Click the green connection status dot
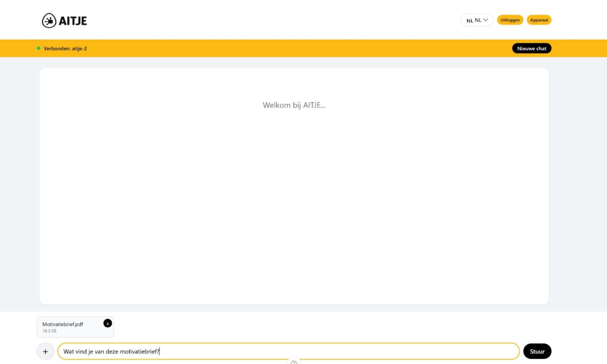The height and width of the screenshot is (364, 607). pos(39,48)
